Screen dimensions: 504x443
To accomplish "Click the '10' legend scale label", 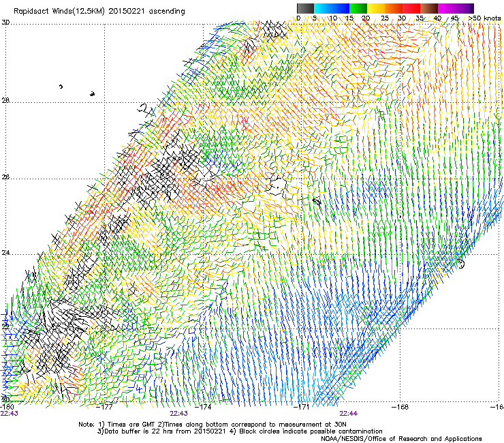I will pyautogui.click(x=333, y=18).
